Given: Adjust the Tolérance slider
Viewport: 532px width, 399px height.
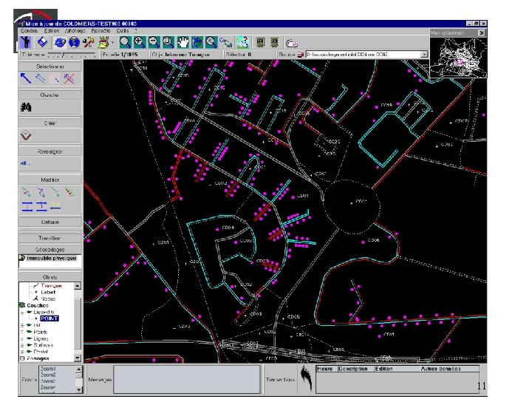Looking at the screenshot, I should pyautogui.click(x=72, y=55).
